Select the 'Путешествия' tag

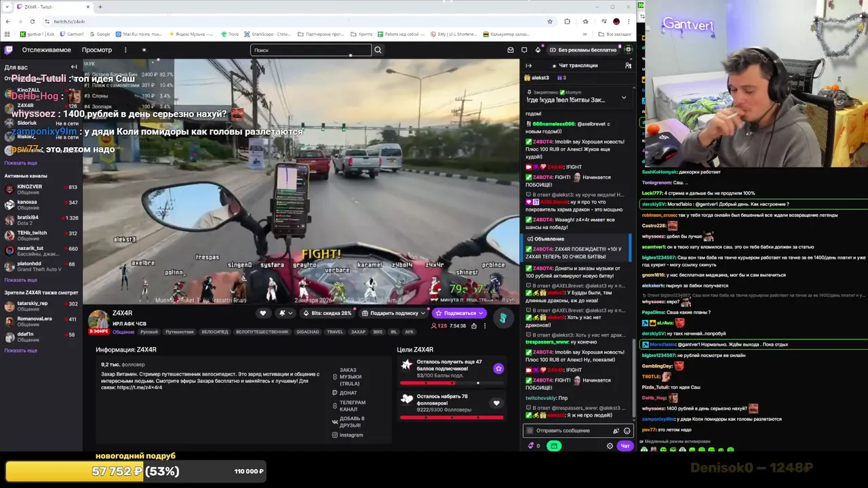coord(180,332)
